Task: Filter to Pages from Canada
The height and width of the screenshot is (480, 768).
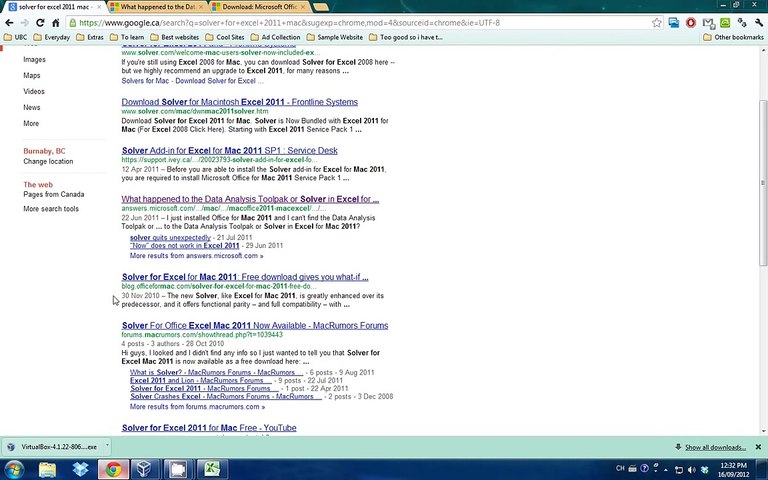Action: tap(53, 194)
